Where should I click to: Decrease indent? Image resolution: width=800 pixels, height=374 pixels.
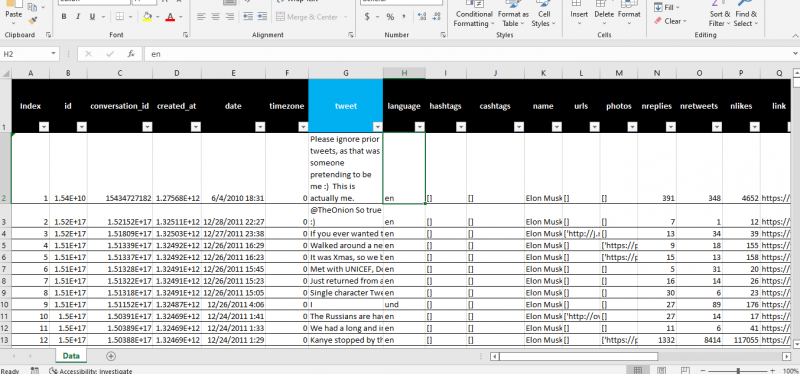coord(248,17)
